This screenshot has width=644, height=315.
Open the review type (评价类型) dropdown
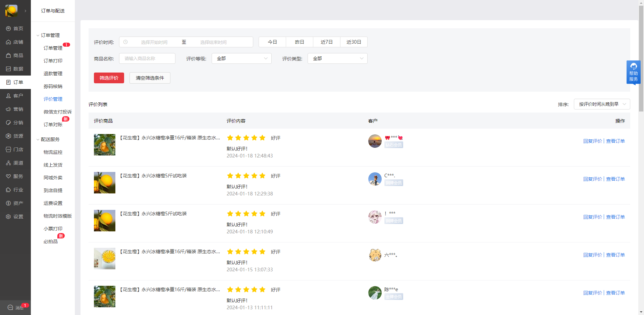coord(337,58)
